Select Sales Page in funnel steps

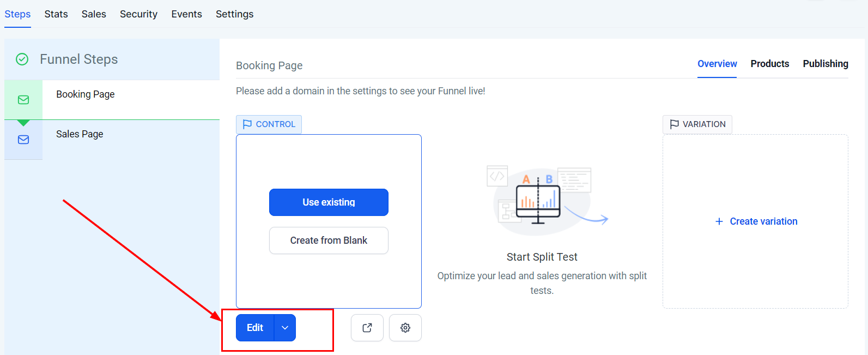[80, 134]
